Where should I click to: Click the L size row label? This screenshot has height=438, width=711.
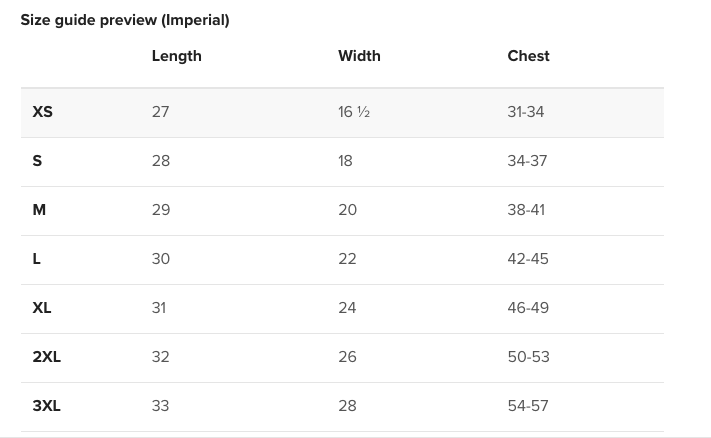tap(37, 259)
